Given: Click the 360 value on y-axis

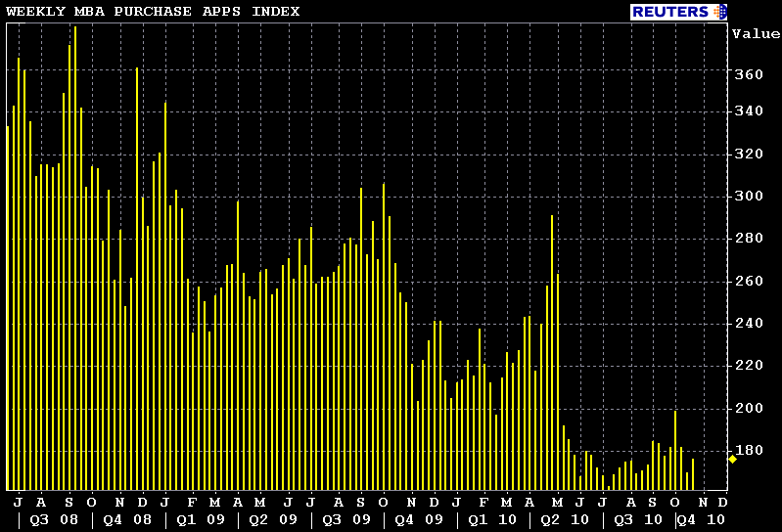Looking at the screenshot, I should pos(749,75).
